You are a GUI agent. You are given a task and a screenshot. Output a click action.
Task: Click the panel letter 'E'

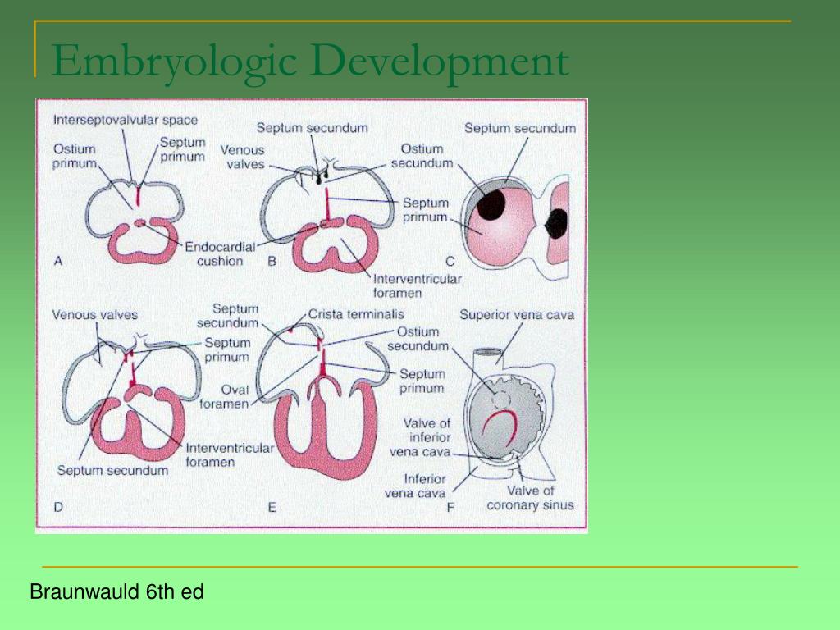[x=272, y=507]
